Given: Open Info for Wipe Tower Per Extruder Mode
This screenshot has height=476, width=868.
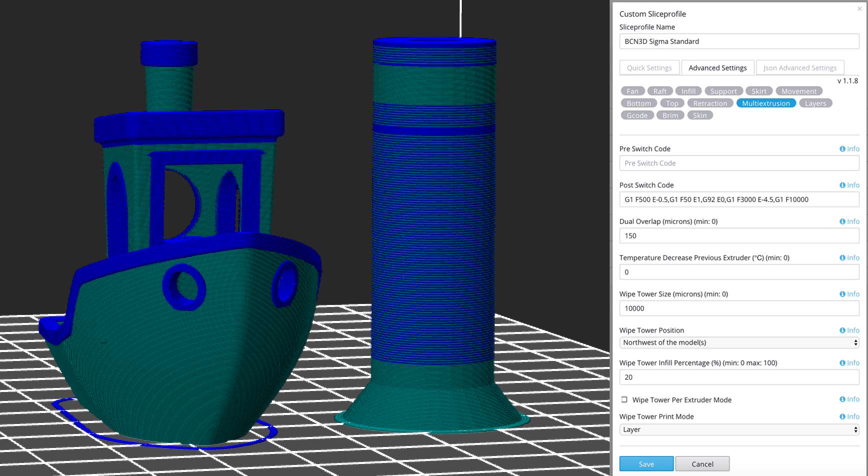Looking at the screenshot, I should point(849,399).
